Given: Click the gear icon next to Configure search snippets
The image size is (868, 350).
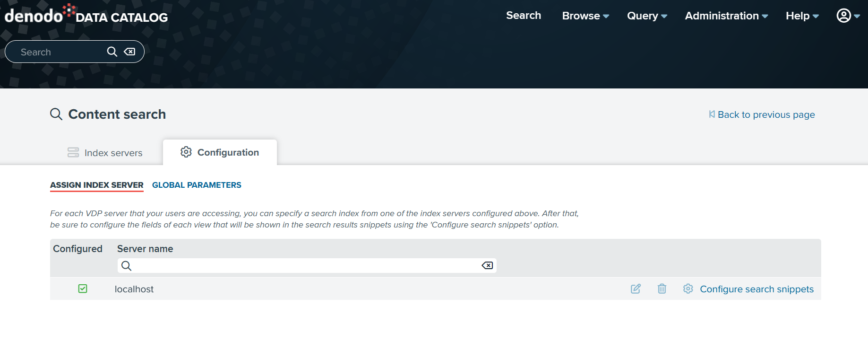Looking at the screenshot, I should coord(688,289).
